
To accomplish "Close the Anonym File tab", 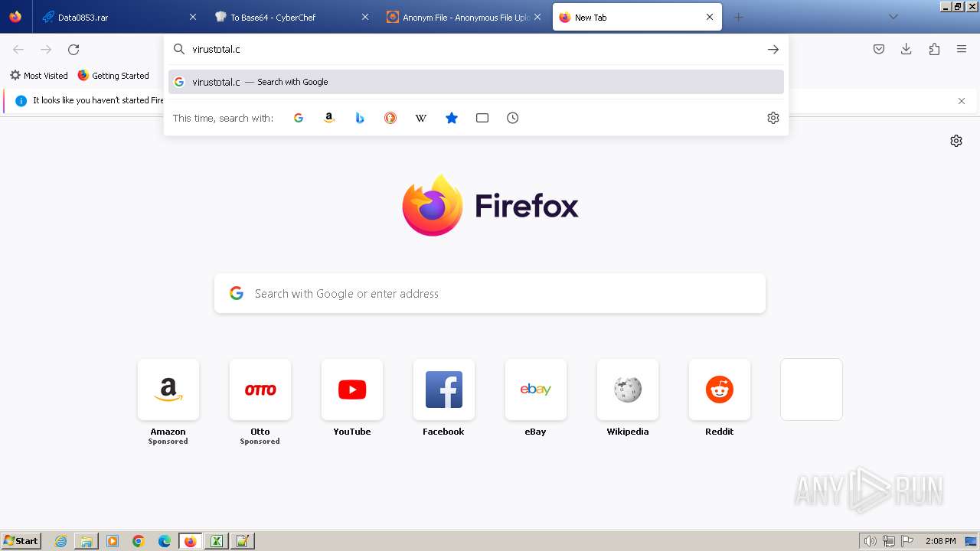I will (x=537, y=17).
